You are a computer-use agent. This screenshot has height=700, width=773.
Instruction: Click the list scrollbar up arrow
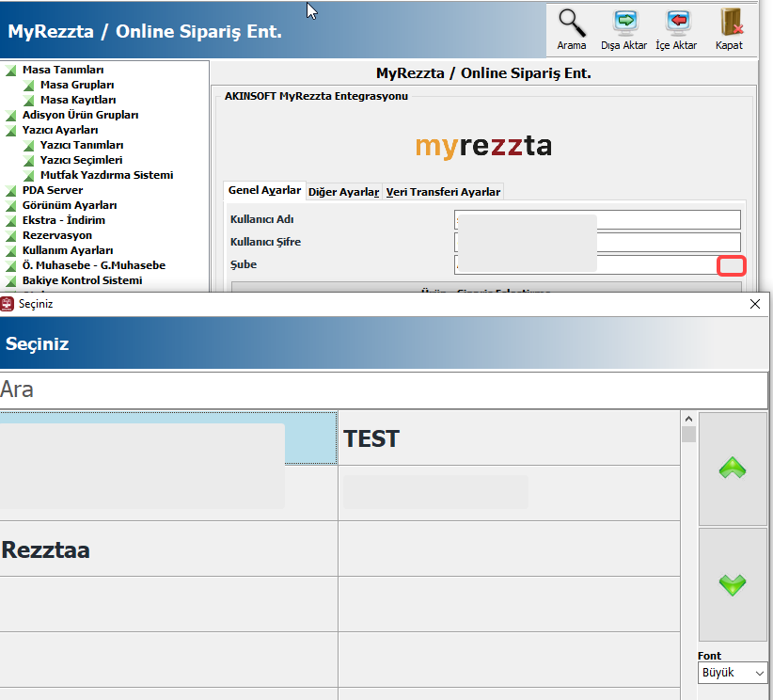coord(688,419)
